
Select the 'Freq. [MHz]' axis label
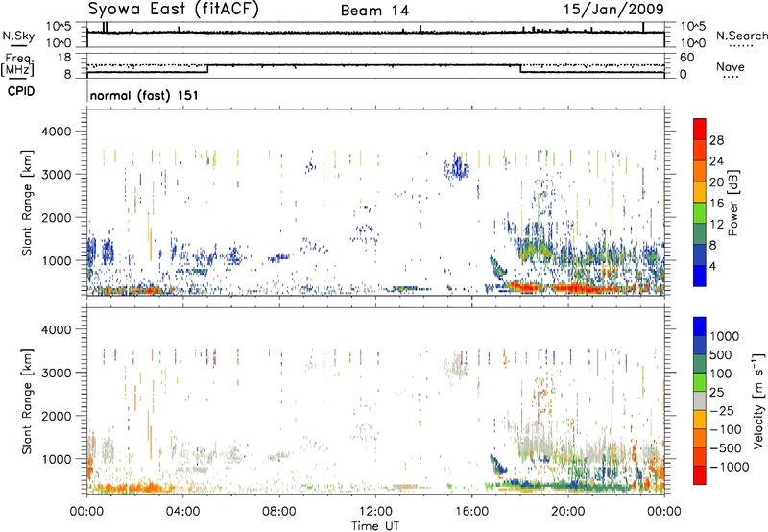coord(17,64)
